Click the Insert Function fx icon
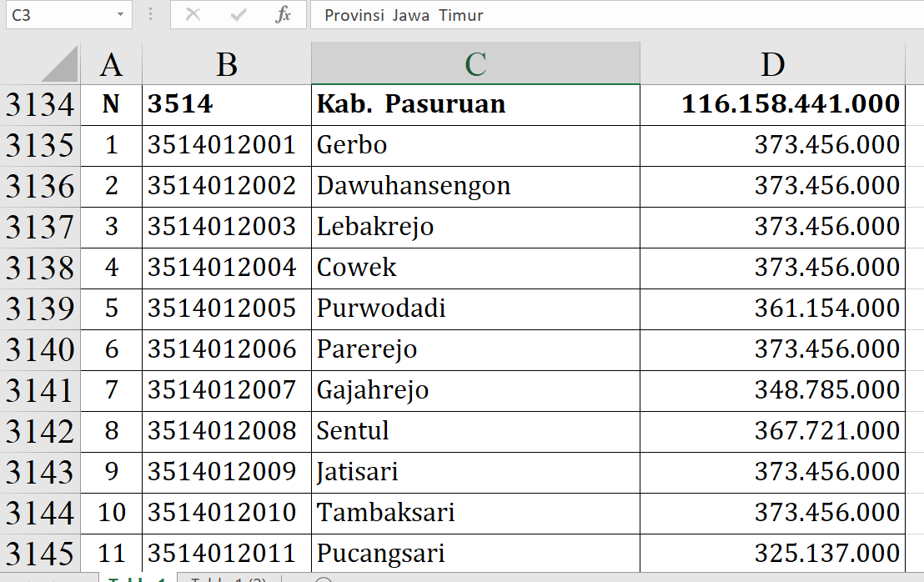 284,15
